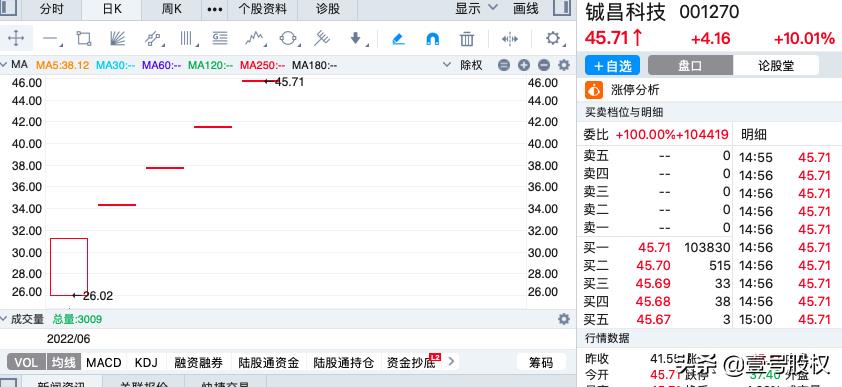Select the Gann fan lines tool

(x=117, y=38)
